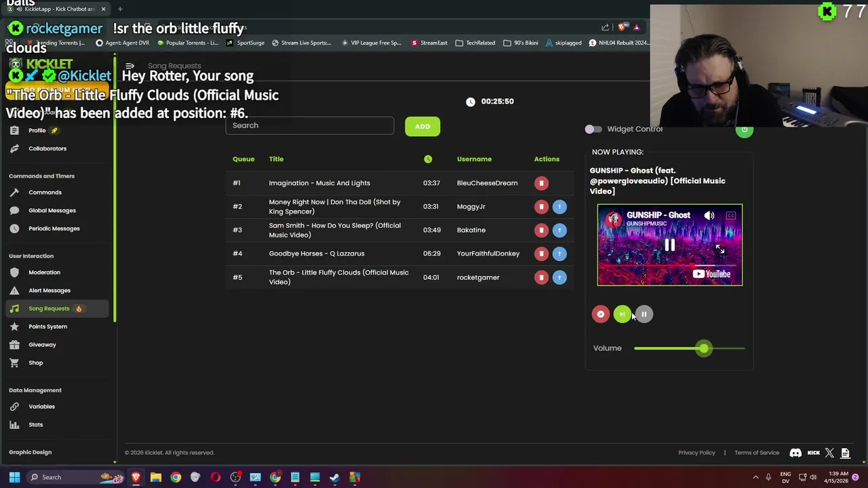Skip to next song with green button
The width and height of the screenshot is (868, 488).
(622, 314)
